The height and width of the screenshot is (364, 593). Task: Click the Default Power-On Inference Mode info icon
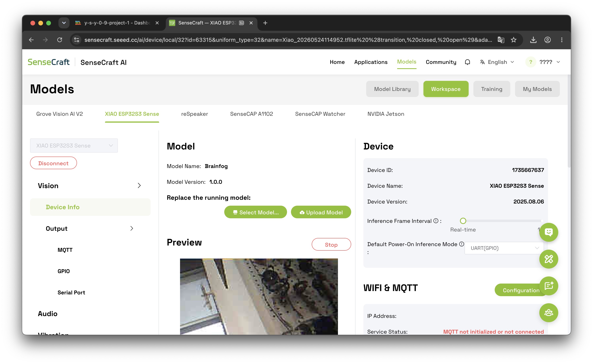pos(461,244)
